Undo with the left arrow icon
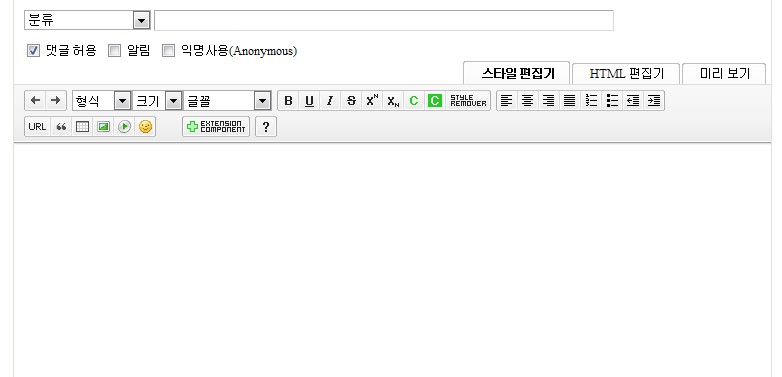This screenshot has width=782, height=377. click(x=35, y=101)
